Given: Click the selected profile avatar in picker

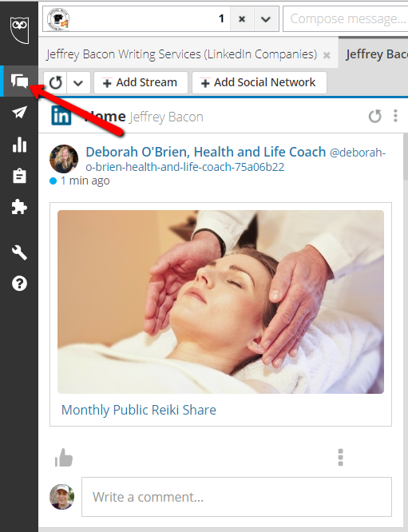Looking at the screenshot, I should (57, 19).
